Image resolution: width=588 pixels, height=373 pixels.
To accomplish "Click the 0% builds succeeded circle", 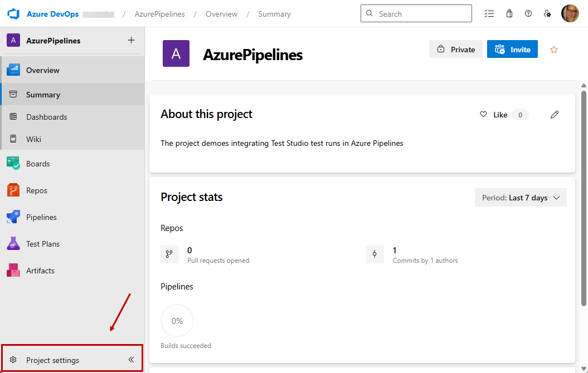I will 177,321.
